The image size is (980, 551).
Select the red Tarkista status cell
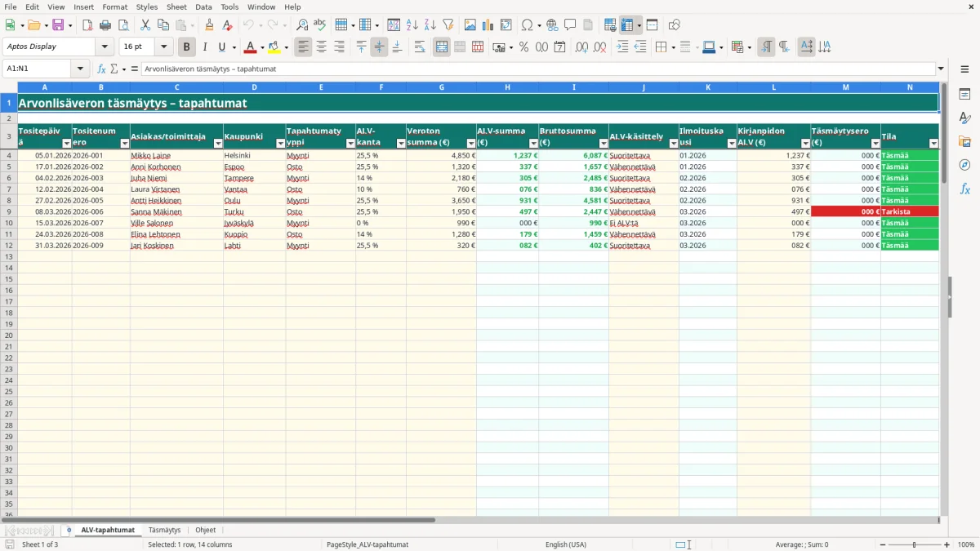pos(910,211)
